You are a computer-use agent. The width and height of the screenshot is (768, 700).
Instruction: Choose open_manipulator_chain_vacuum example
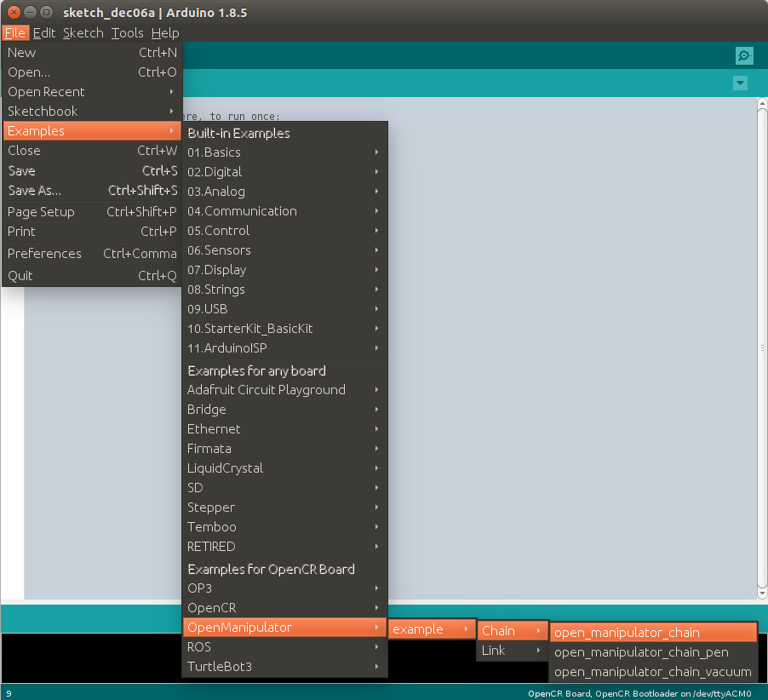tap(653, 672)
